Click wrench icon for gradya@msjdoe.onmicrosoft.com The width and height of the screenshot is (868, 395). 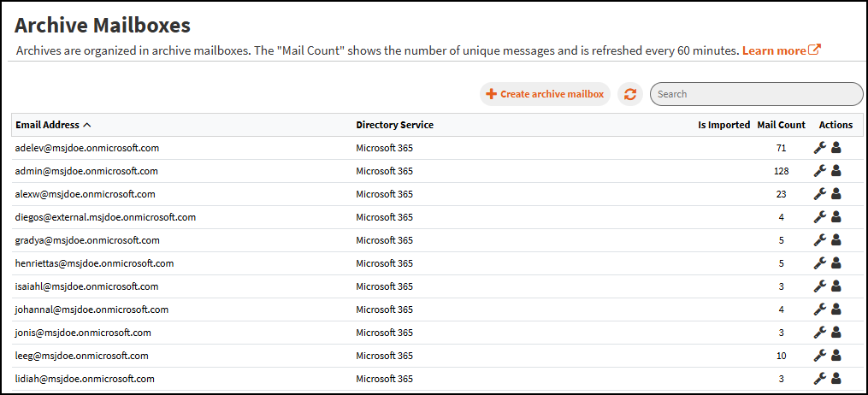[819, 240]
